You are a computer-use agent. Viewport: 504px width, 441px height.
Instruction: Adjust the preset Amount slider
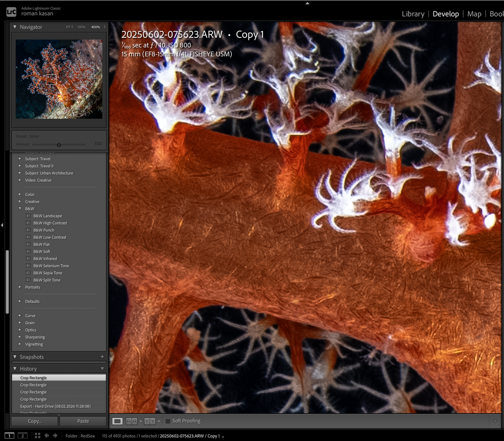59,145
